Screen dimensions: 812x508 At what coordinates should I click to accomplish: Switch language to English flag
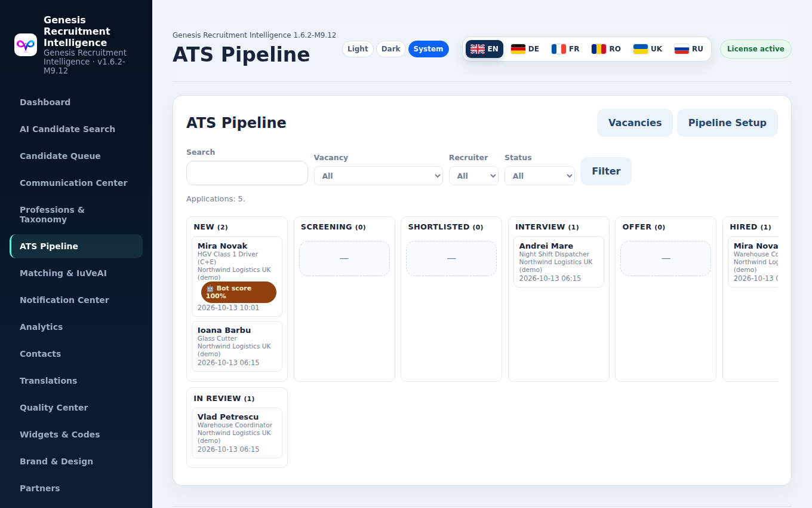pyautogui.click(x=484, y=49)
